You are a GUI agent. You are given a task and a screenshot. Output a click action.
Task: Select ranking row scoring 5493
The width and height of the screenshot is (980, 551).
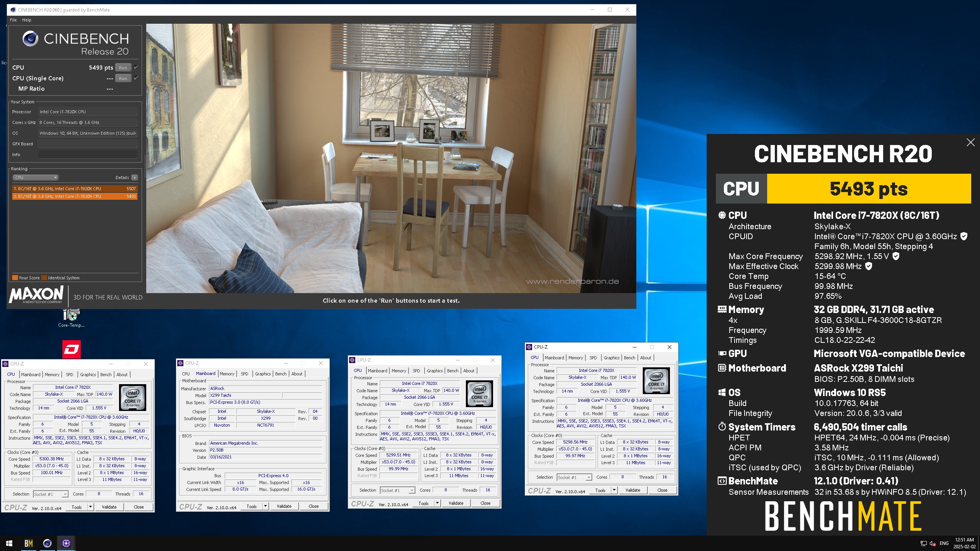(75, 196)
